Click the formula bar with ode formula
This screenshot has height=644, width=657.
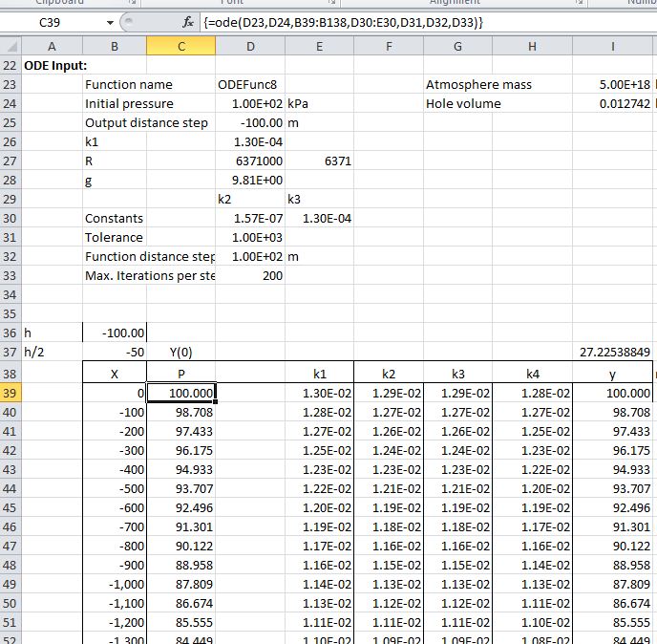420,22
